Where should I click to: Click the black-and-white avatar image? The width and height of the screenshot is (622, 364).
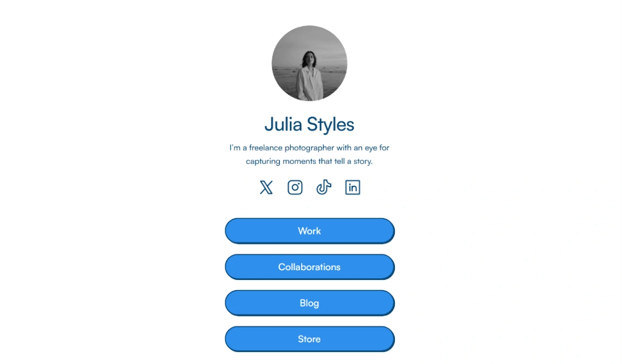[309, 63]
